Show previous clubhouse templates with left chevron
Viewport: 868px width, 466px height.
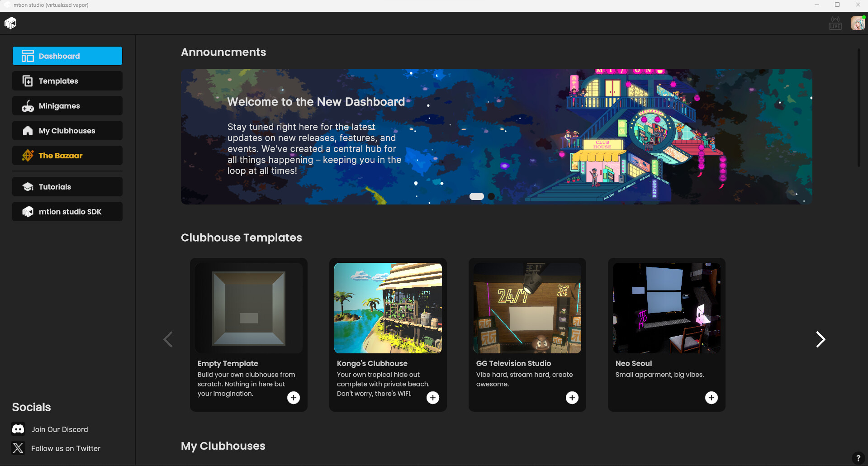tap(168, 339)
